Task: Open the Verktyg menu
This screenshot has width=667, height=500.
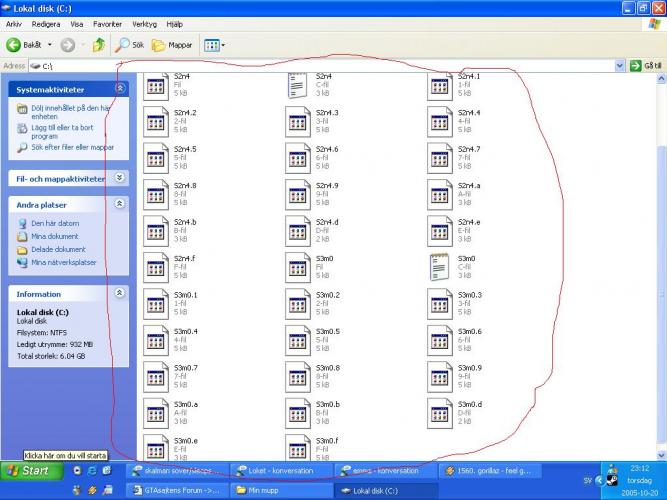Action: [145, 24]
